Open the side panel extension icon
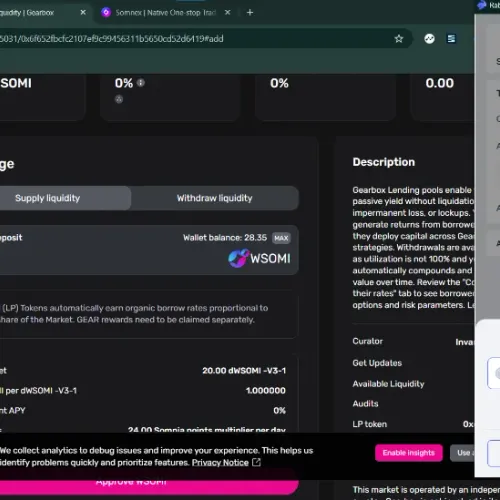Image resolution: width=500 pixels, height=500 pixels. point(451,39)
